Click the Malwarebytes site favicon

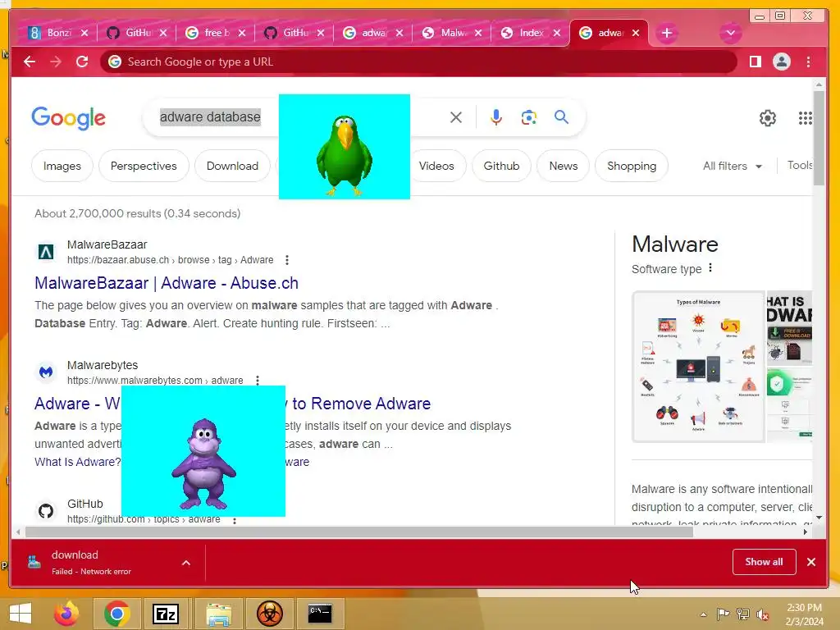[46, 372]
